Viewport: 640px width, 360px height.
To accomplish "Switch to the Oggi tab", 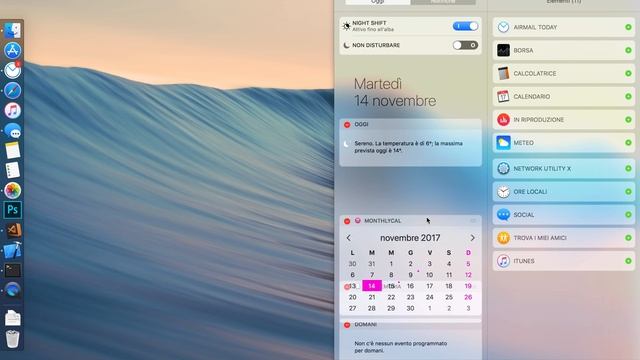I will (378, 2).
